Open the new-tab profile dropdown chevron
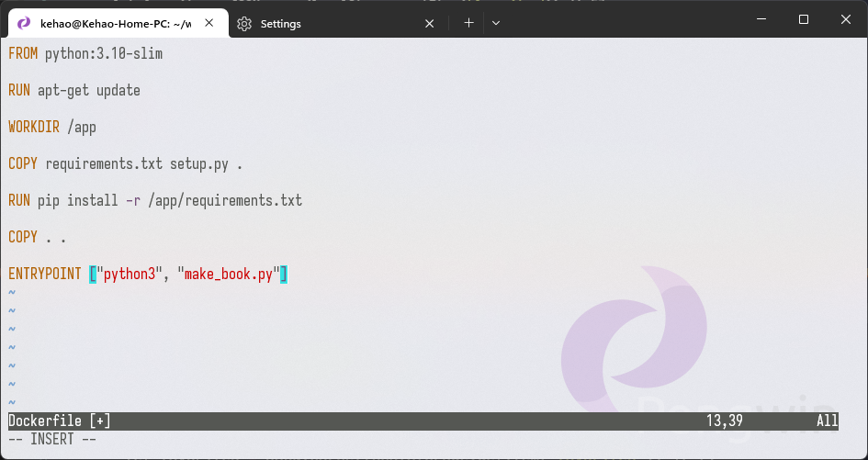 [496, 23]
